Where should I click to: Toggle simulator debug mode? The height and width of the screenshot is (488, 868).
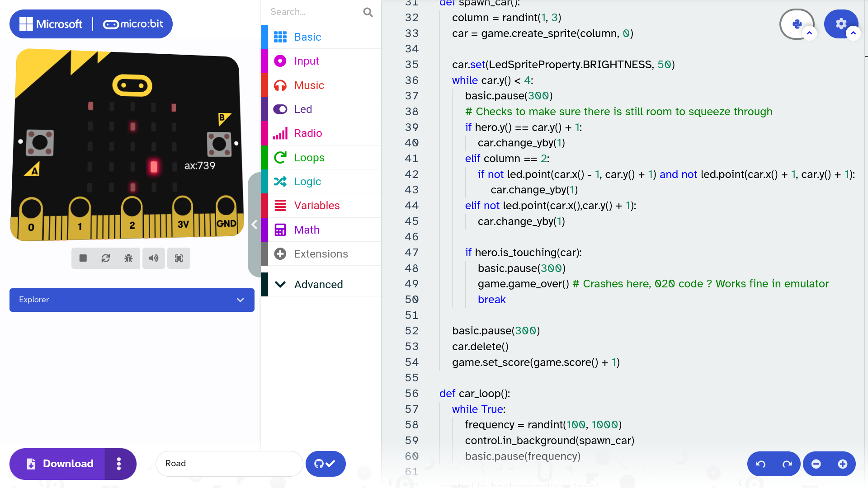tap(128, 258)
